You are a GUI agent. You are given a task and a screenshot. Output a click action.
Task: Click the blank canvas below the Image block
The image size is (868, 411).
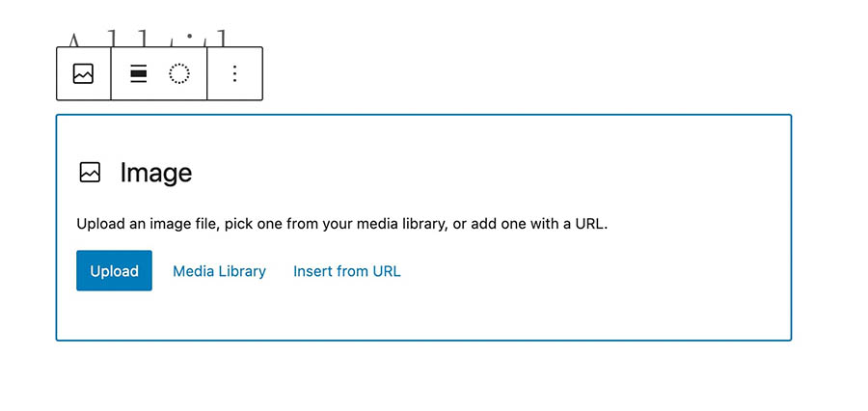[x=424, y=376]
